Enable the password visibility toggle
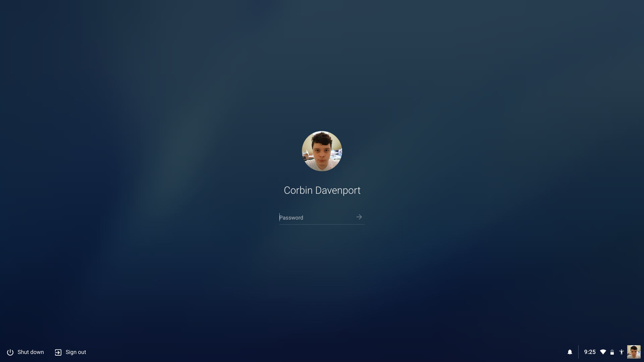644x362 pixels. pyautogui.click(x=358, y=217)
